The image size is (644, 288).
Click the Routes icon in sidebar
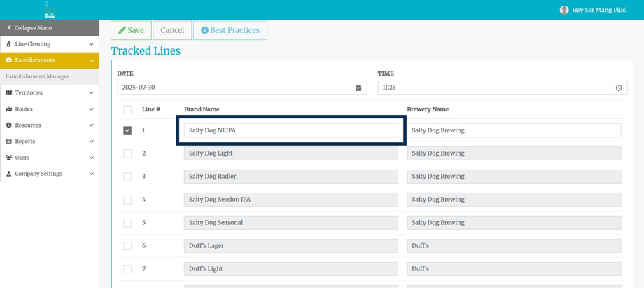point(8,109)
